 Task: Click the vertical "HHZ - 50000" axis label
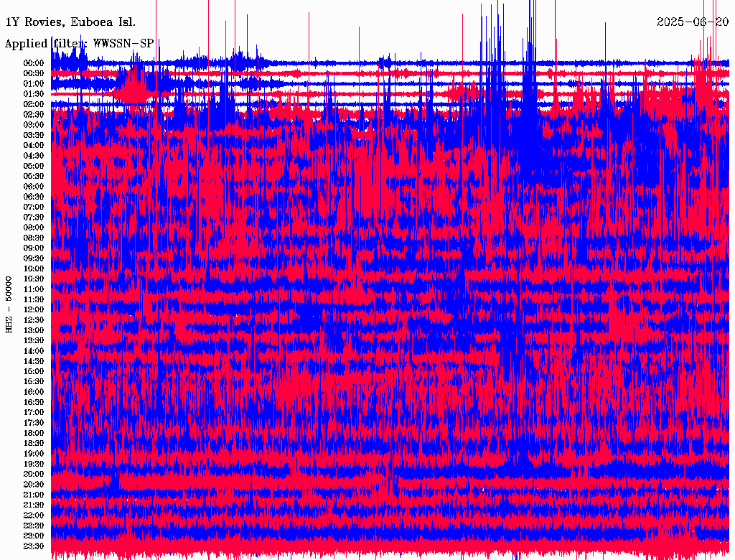pyautogui.click(x=9, y=304)
